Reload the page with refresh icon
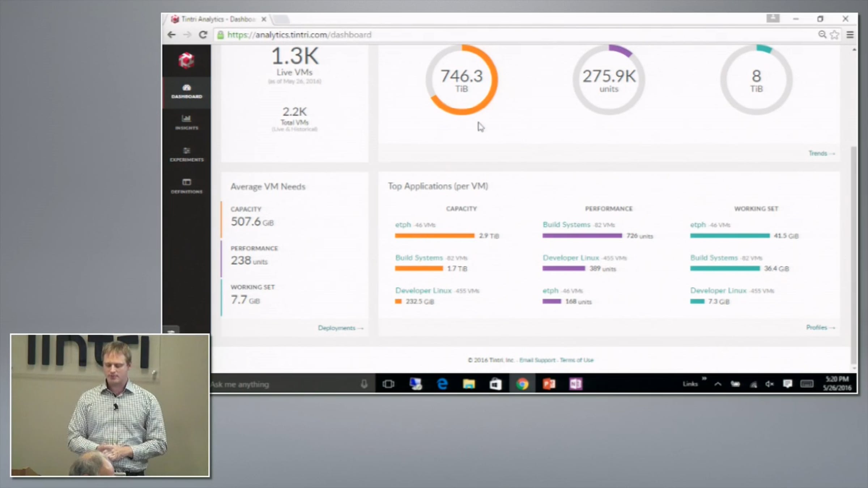 coord(203,35)
